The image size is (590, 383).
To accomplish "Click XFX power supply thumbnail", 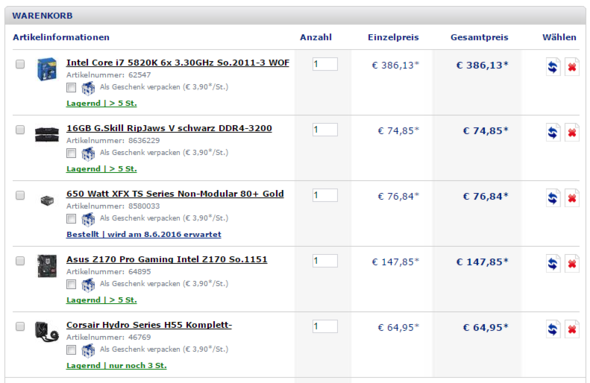I will (47, 201).
